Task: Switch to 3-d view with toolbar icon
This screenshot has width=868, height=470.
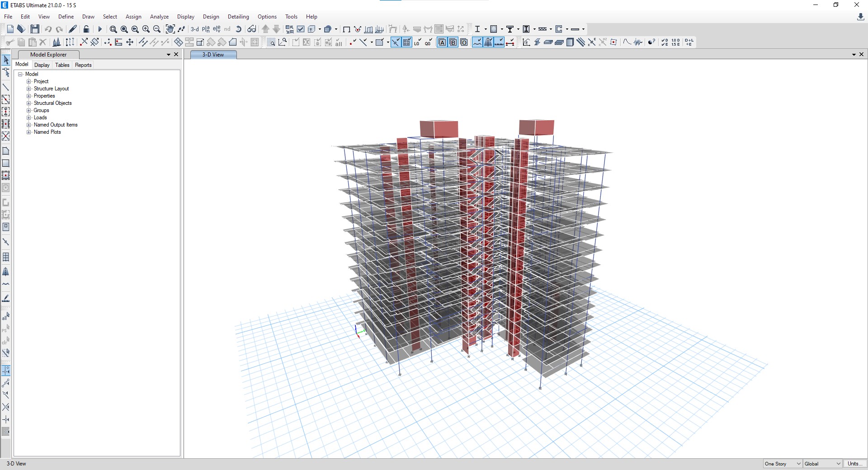Action: click(195, 29)
